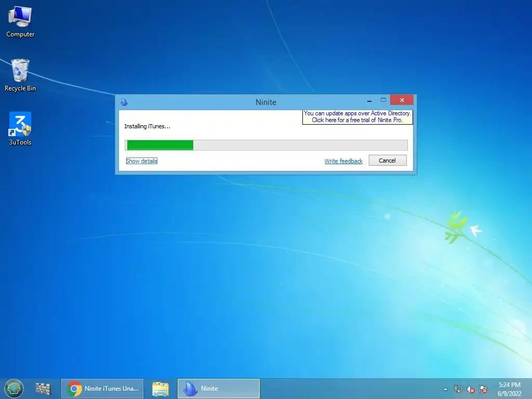This screenshot has width=532, height=399.
Task: Cancel the iTunes installation
Action: tap(388, 161)
